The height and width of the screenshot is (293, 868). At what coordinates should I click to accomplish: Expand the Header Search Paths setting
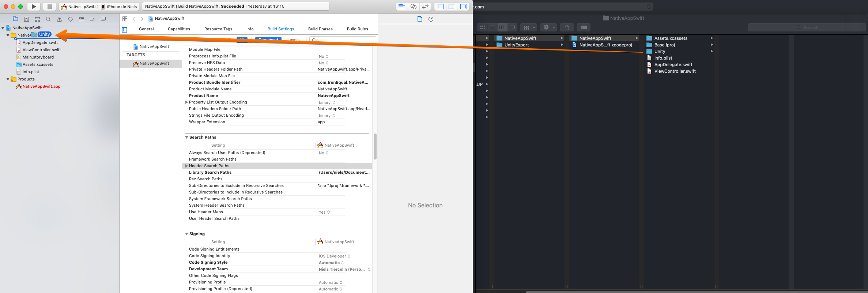pyautogui.click(x=186, y=166)
